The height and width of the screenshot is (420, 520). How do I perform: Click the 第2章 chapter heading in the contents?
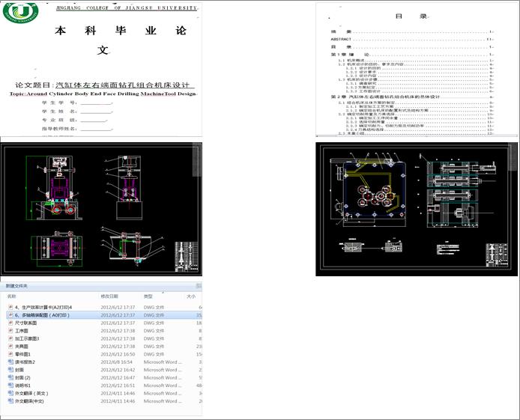[385, 97]
